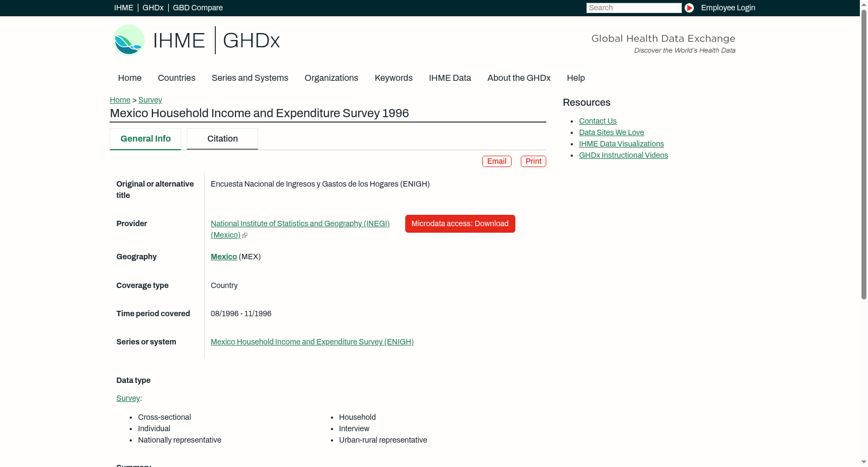Click the text Encuesta Nacional de Ingresos y Gastos de los Hogares (ENIGH)

pyautogui.click(x=320, y=184)
